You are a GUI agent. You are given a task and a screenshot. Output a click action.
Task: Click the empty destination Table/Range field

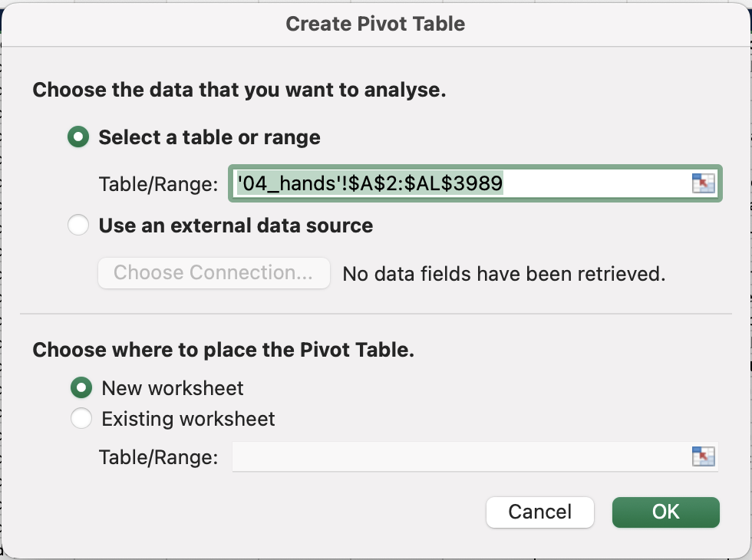point(475,456)
